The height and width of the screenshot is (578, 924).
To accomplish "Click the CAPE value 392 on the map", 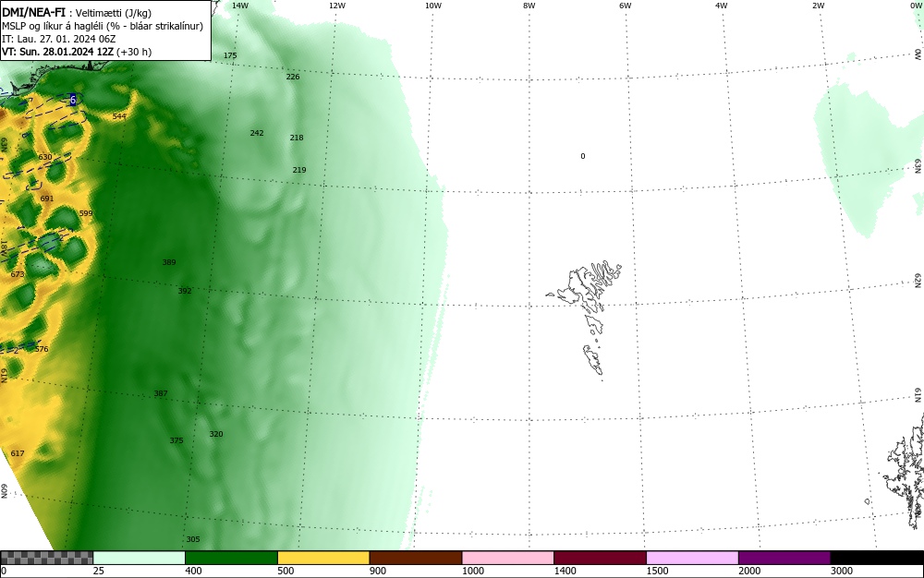I will 185,292.
